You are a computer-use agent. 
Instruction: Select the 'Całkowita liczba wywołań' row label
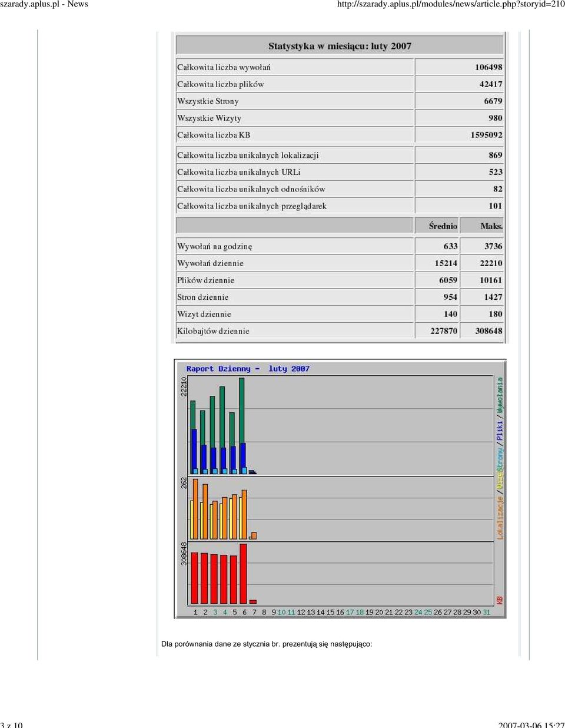pos(224,67)
